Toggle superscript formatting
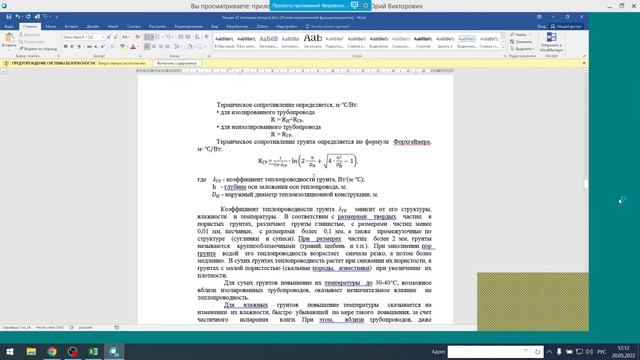Viewport: 640px width, 360px height. (103, 47)
